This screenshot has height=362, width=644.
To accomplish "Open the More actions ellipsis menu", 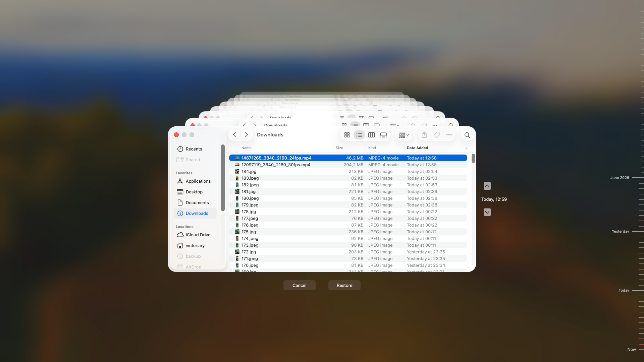I will coord(449,135).
